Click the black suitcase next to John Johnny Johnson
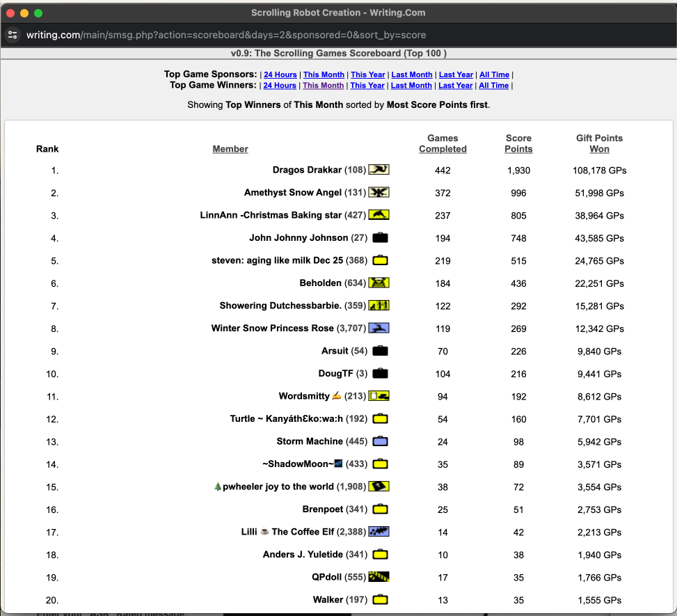The image size is (677, 616). point(380,238)
